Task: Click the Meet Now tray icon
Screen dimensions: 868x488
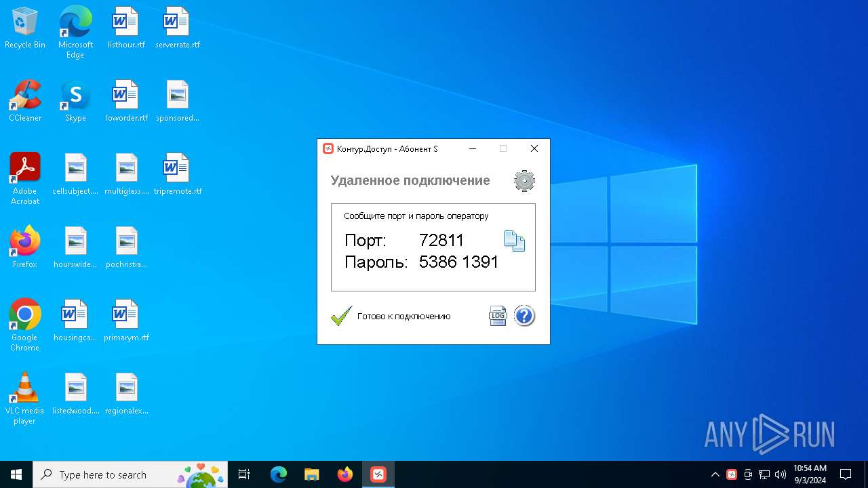Action: 748,474
